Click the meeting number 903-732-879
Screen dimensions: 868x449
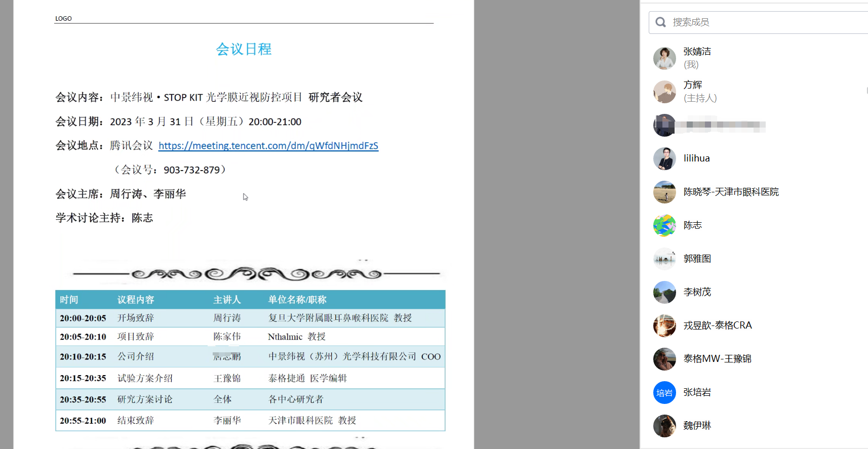(x=191, y=170)
